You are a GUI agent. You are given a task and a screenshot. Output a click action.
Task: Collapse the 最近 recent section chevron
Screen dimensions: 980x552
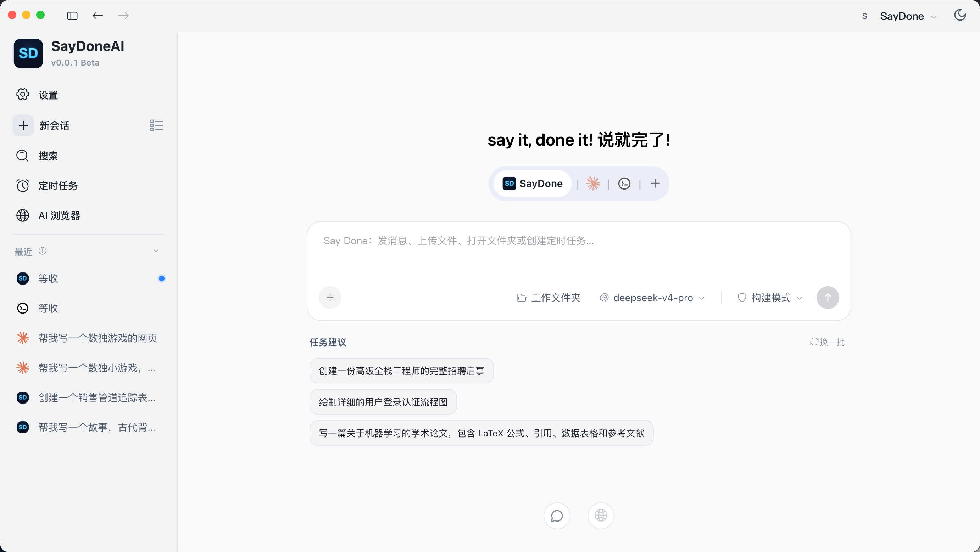coord(156,251)
